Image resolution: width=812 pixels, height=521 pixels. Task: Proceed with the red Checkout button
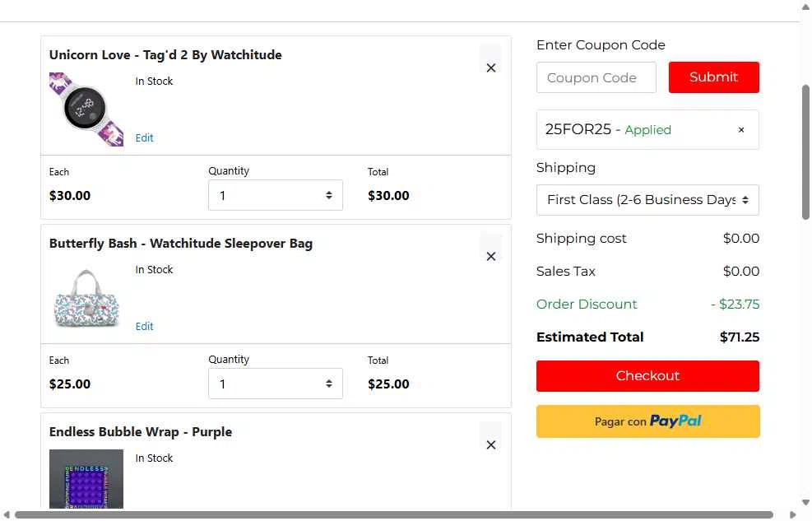(x=647, y=376)
